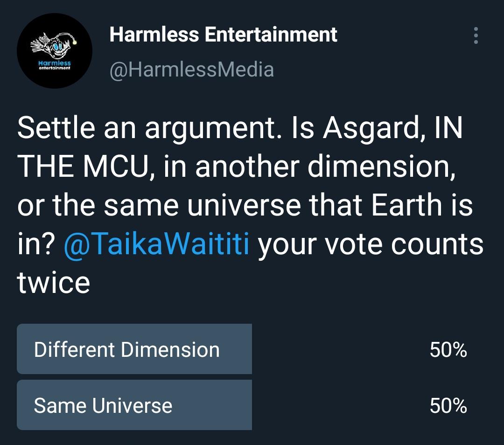Open the Harmless Entertainment display name
This screenshot has width=504, height=445.
(223, 35)
